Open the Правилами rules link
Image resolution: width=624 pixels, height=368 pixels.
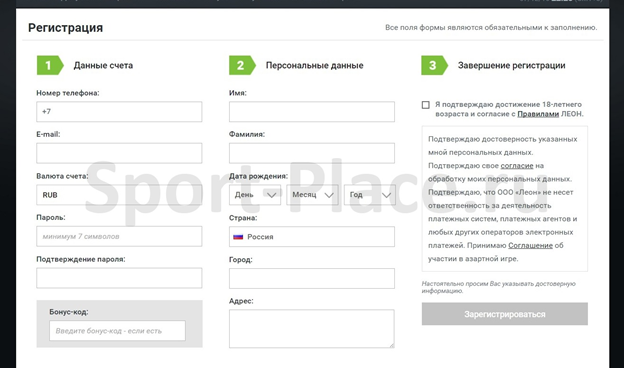point(538,114)
